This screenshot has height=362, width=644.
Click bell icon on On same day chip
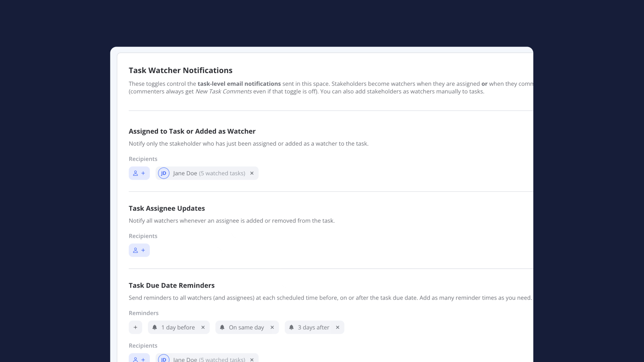pos(222,327)
